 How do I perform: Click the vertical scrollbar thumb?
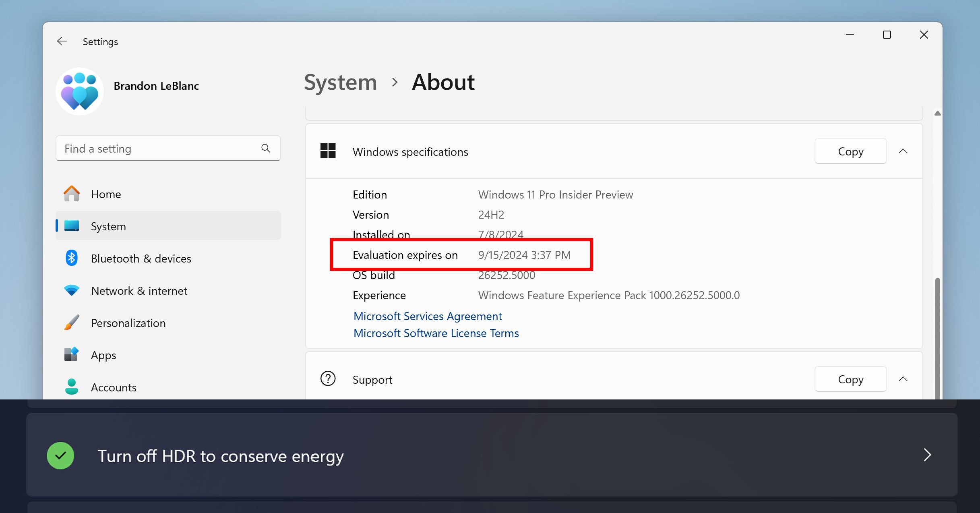click(938, 338)
